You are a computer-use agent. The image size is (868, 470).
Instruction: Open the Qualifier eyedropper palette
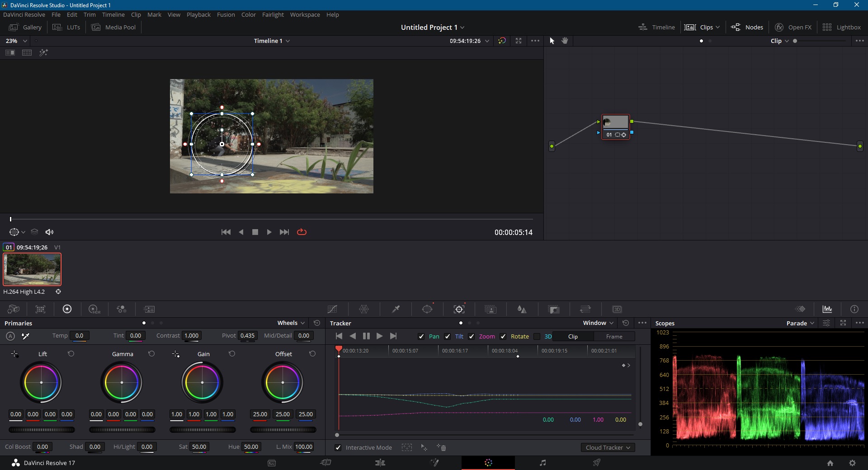click(396, 309)
